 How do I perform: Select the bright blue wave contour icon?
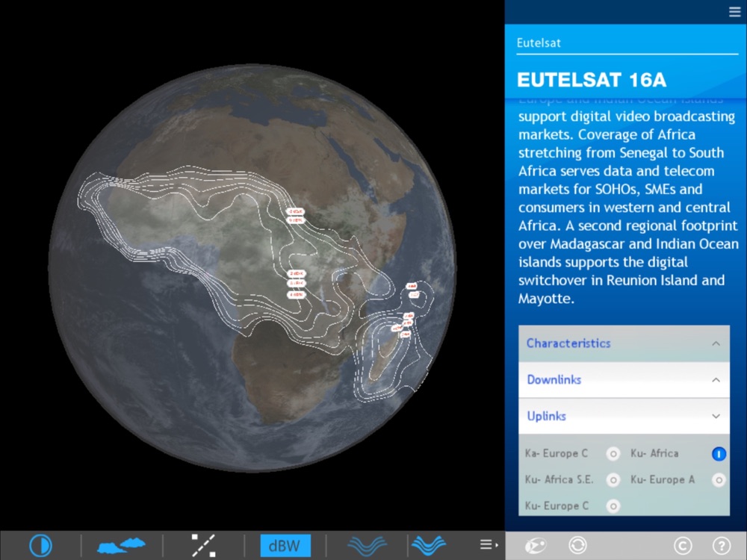(428, 545)
